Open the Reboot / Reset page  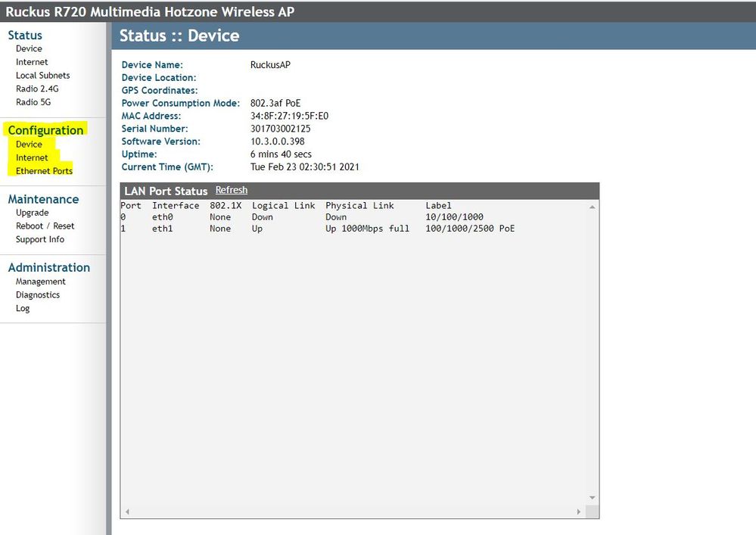(x=45, y=226)
